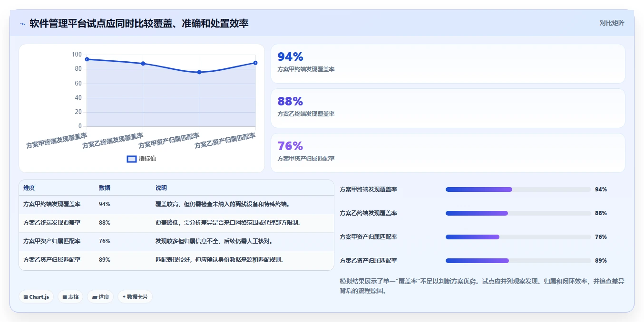Select table cell 方案乙终端发现覆盖率

(x=52, y=223)
